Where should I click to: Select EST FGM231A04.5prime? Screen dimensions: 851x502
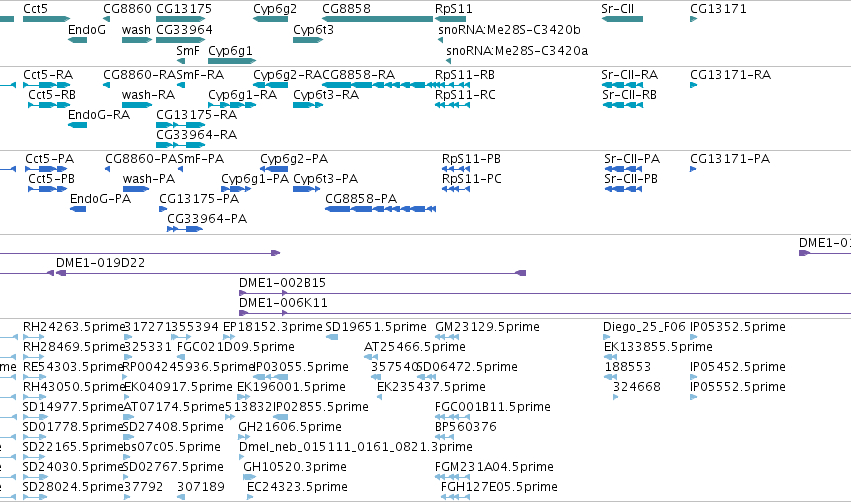point(452,478)
